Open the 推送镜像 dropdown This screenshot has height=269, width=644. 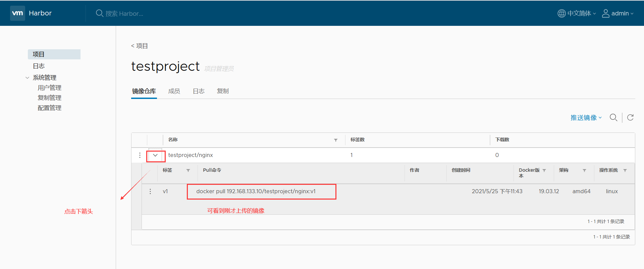click(586, 118)
